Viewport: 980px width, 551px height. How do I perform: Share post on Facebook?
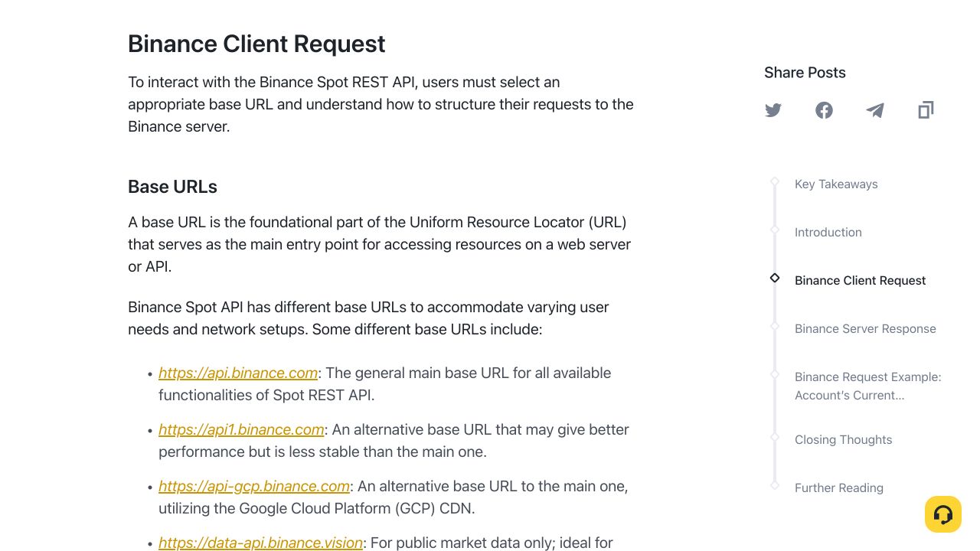coord(824,110)
